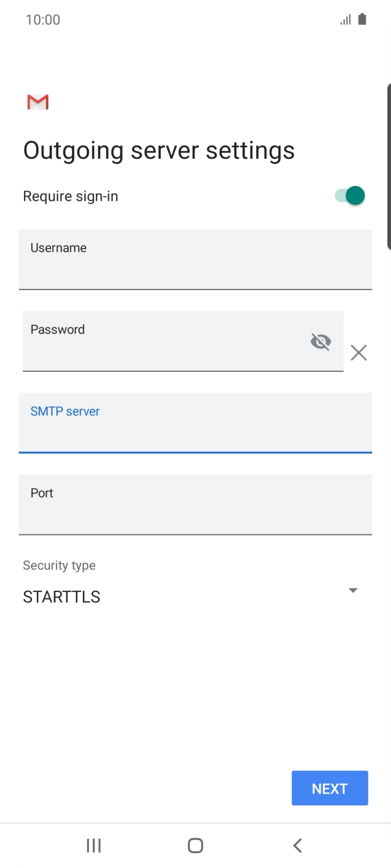The image size is (391, 868).
Task: Click the dropdown arrow next to STARTTLS
Action: pyautogui.click(x=353, y=590)
